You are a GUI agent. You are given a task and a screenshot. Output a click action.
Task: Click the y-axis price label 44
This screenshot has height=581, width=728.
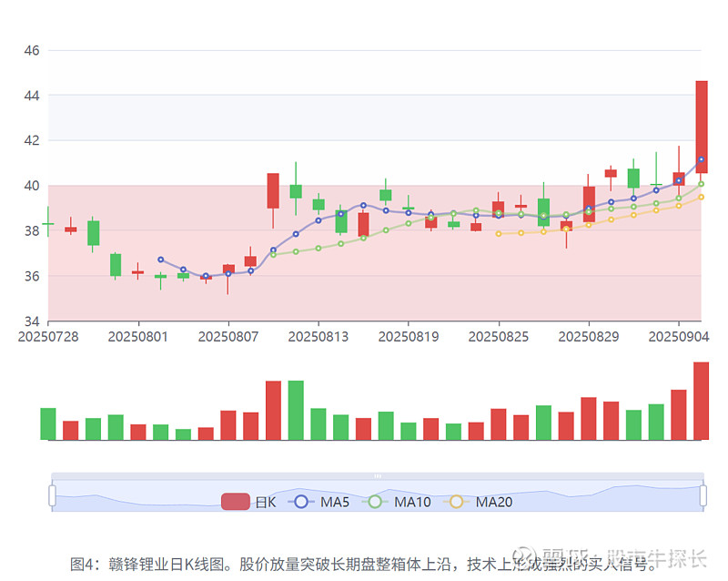[x=32, y=96]
